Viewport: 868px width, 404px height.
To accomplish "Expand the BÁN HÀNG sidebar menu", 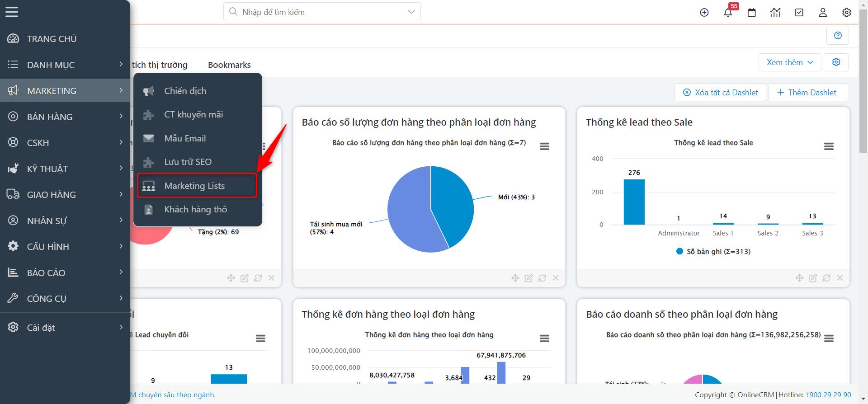I will point(65,117).
